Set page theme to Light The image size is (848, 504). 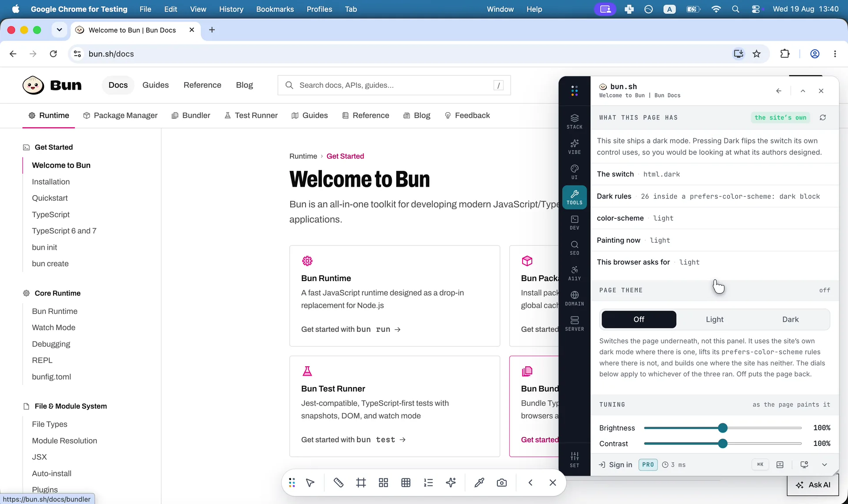coord(715,320)
